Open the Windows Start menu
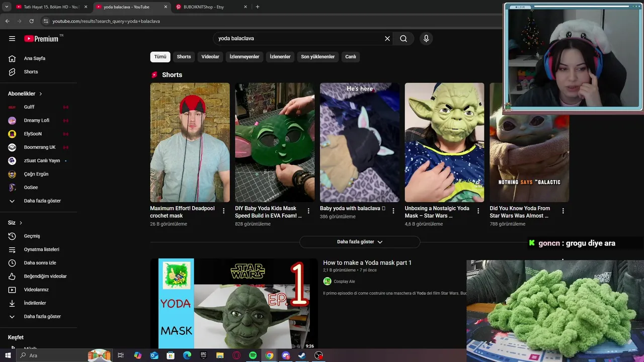644x362 pixels. coord(8,355)
